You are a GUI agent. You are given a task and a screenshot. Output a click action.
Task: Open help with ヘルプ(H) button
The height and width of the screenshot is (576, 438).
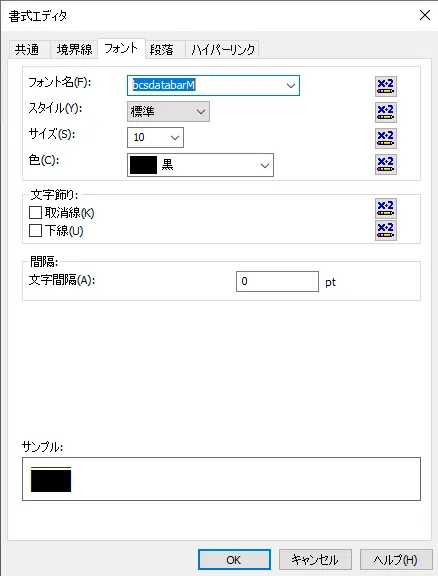(x=396, y=560)
